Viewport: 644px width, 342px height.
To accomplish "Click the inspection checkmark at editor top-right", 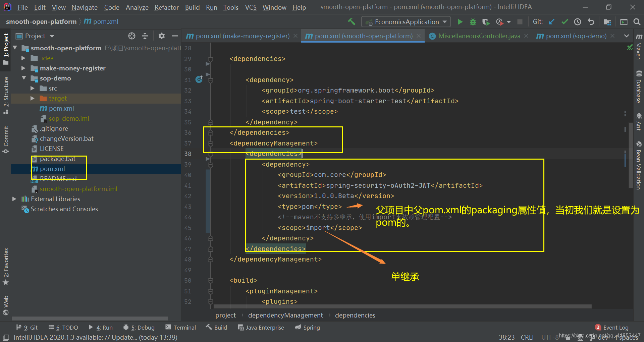I will tap(630, 48).
